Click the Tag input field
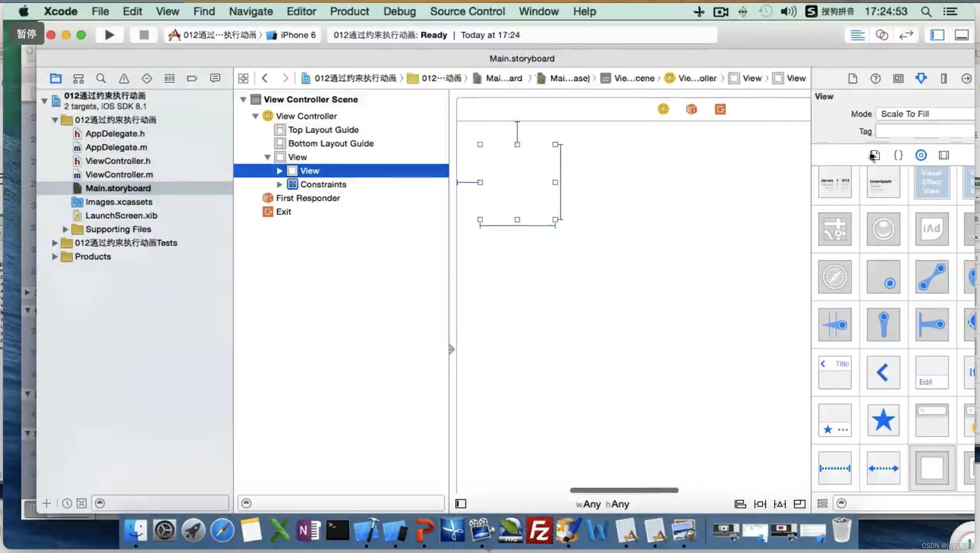The width and height of the screenshot is (980, 553). point(925,131)
